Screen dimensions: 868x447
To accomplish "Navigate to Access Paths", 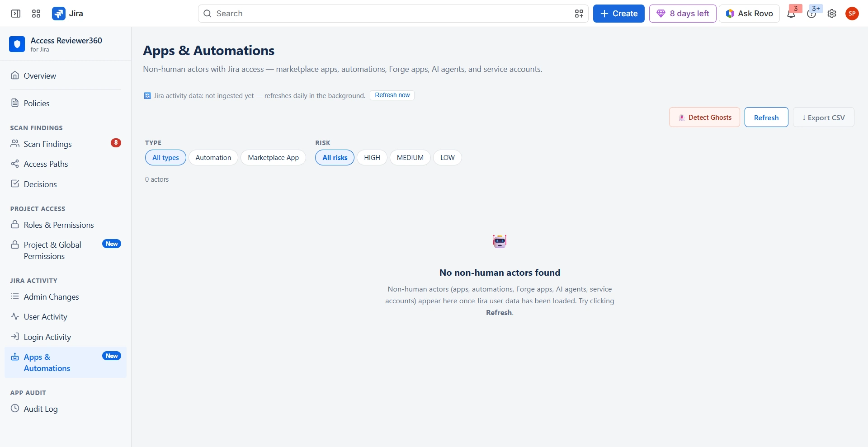I will coord(66,164).
